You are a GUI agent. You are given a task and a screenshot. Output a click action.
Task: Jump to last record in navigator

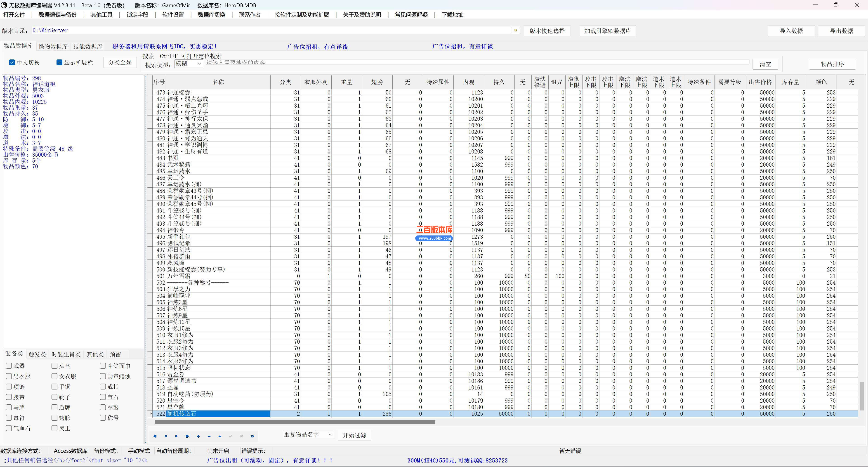[187, 436]
